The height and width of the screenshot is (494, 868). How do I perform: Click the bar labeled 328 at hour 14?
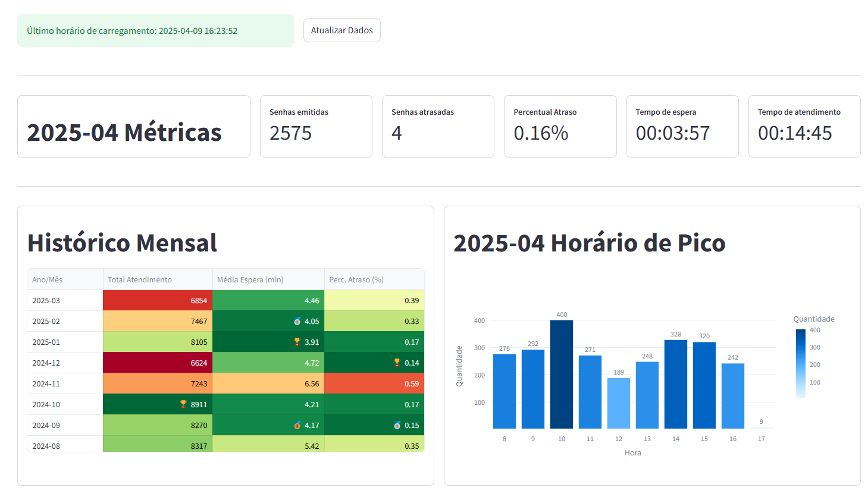pos(676,384)
